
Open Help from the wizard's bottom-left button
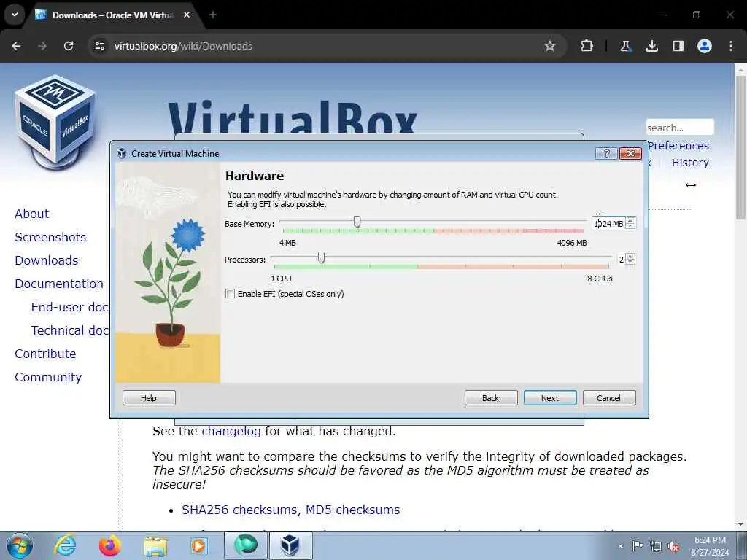pyautogui.click(x=149, y=398)
